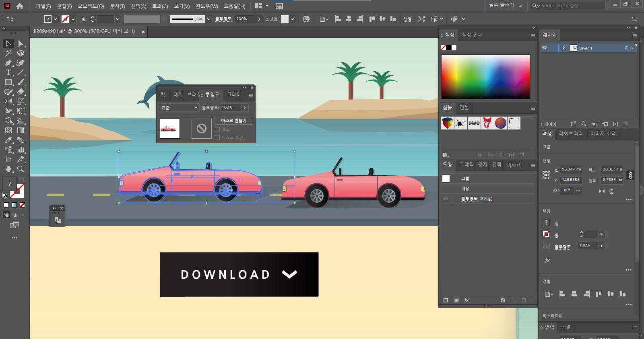Hide Layer 1 with the eye icon
Screen dimensions: 644x339
pyautogui.click(x=545, y=48)
